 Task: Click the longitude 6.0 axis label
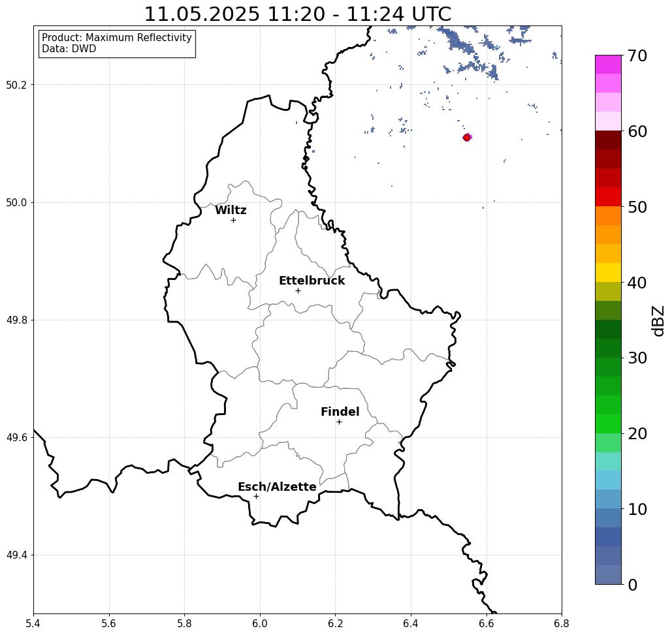(x=260, y=623)
